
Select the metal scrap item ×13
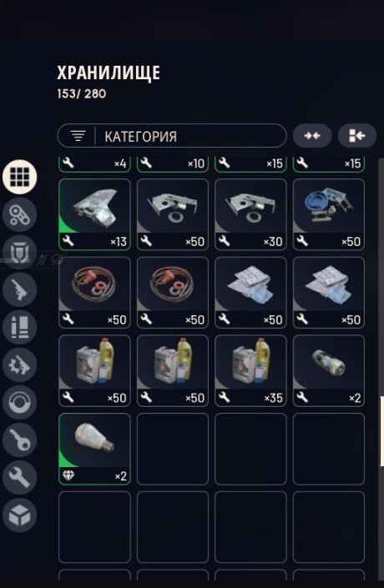94,214
